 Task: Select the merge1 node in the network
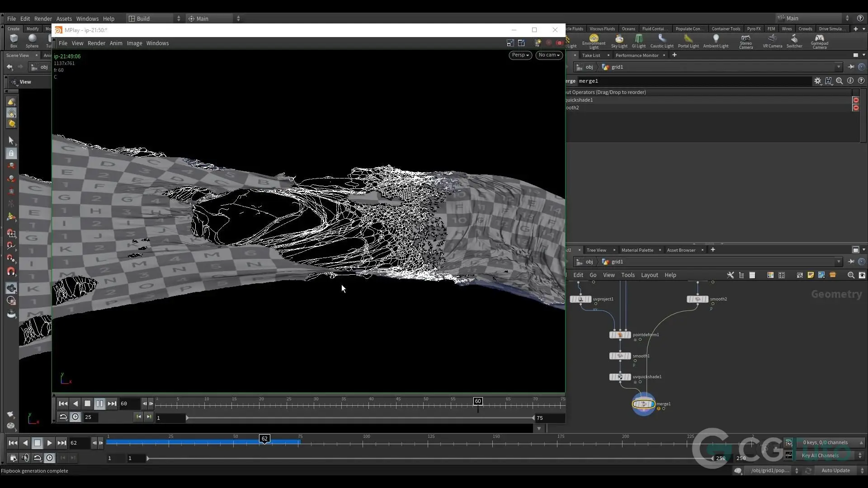643,404
